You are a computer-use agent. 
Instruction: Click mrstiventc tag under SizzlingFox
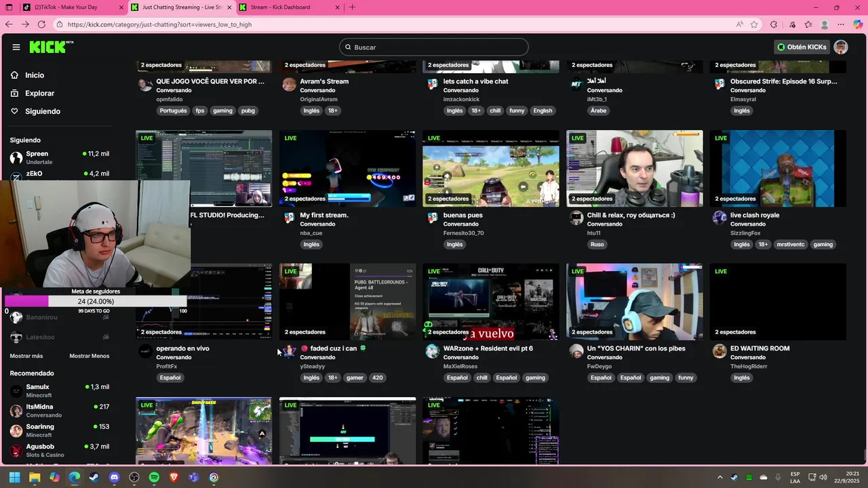pos(790,244)
